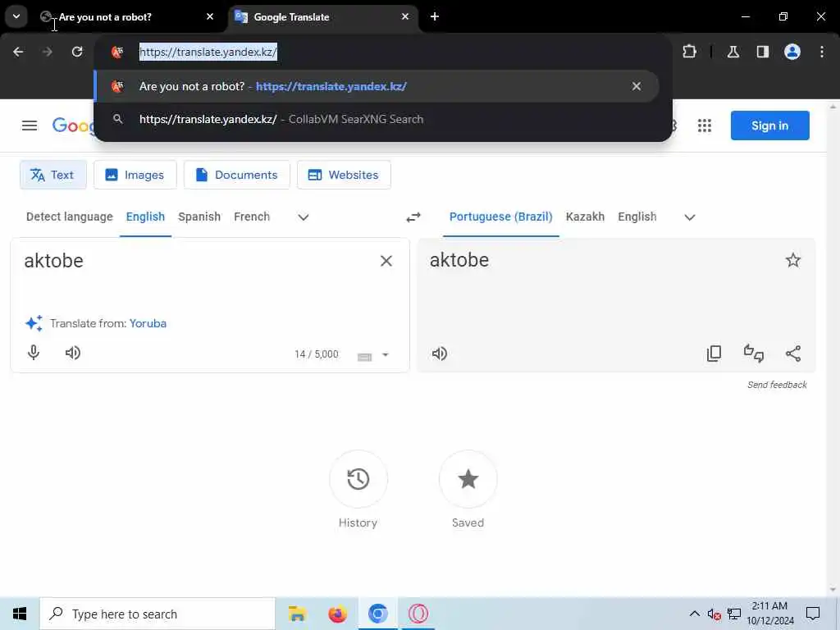
Task: Click the Windows taskbar search box
Action: (x=157, y=614)
